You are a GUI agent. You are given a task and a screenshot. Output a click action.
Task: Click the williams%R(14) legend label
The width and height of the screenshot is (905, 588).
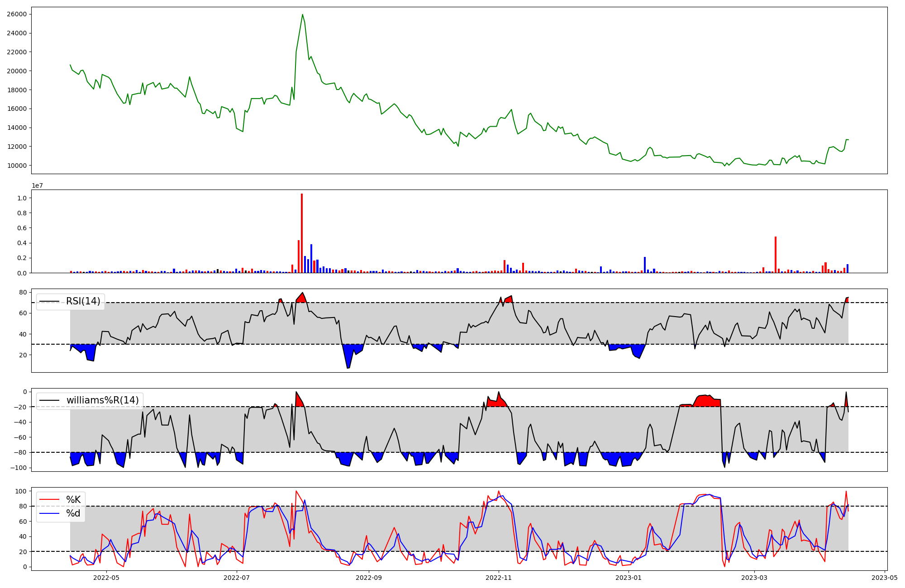102,400
